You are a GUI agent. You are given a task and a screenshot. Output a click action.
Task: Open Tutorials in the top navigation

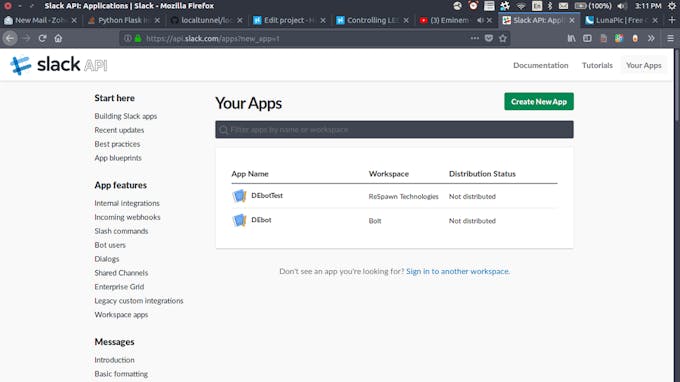pyautogui.click(x=597, y=65)
